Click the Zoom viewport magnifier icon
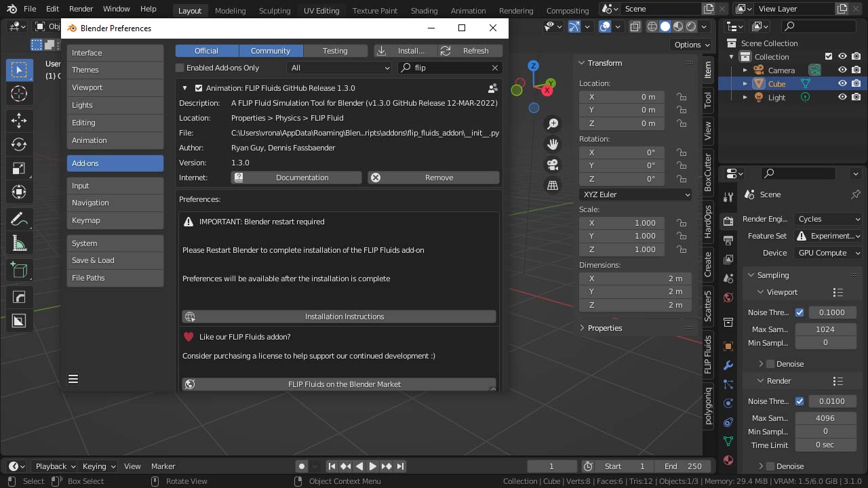The image size is (868, 488). [553, 123]
